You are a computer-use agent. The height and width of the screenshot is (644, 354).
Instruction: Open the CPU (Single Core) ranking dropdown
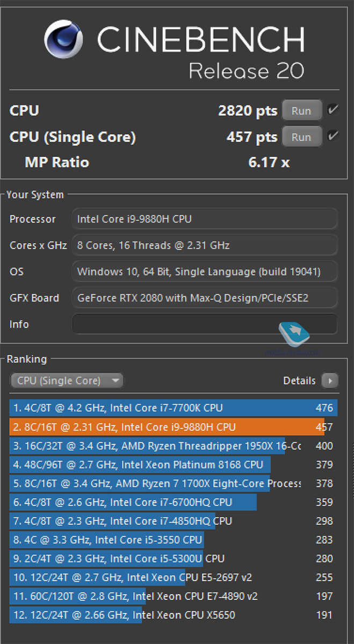click(x=67, y=380)
